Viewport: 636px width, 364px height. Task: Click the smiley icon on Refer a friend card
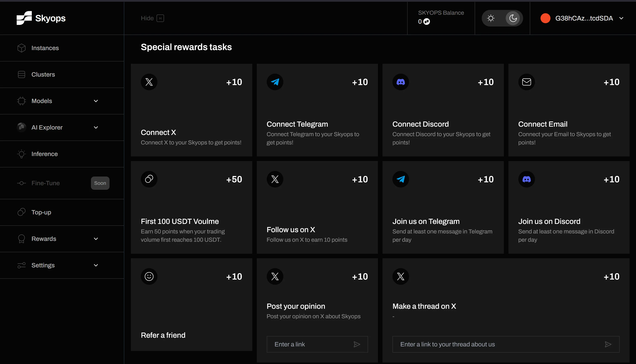[x=149, y=276]
